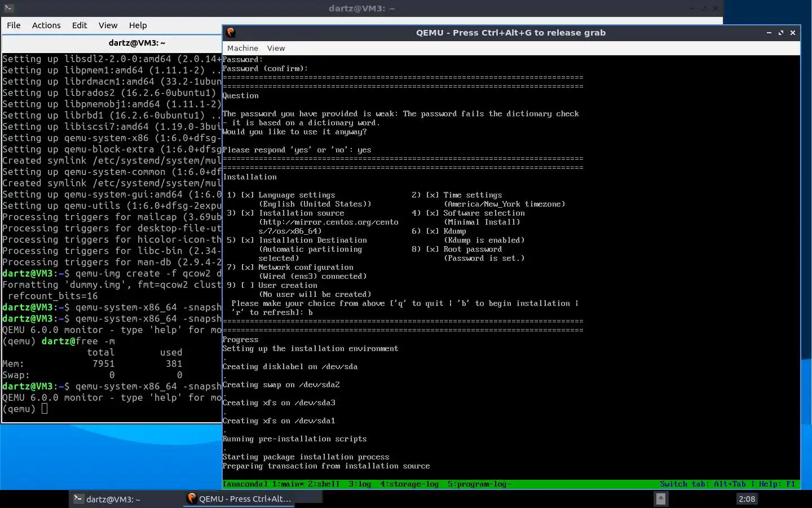Click the [x] mark beside Installation Destination

(x=247, y=240)
